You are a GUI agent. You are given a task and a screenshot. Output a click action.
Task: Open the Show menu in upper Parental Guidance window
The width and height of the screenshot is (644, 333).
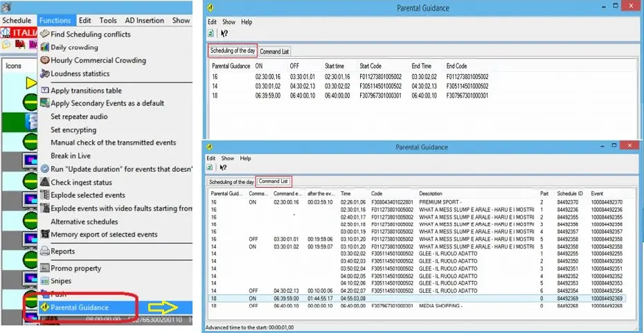(227, 22)
